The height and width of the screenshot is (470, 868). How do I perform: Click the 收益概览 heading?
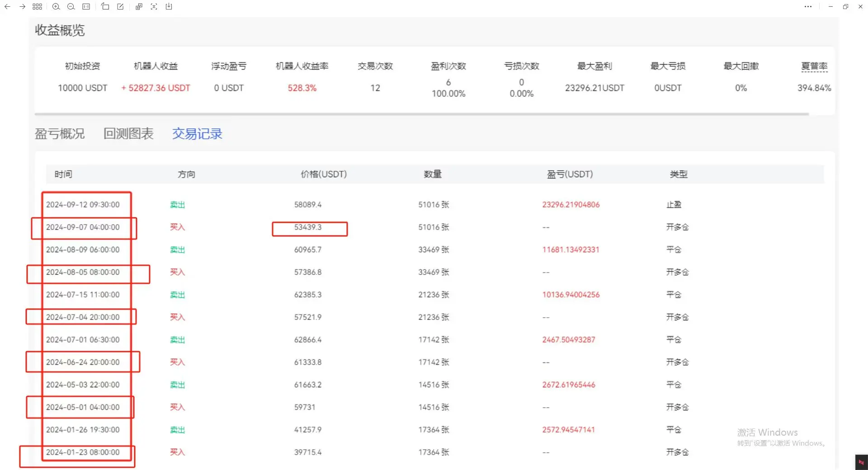point(60,30)
